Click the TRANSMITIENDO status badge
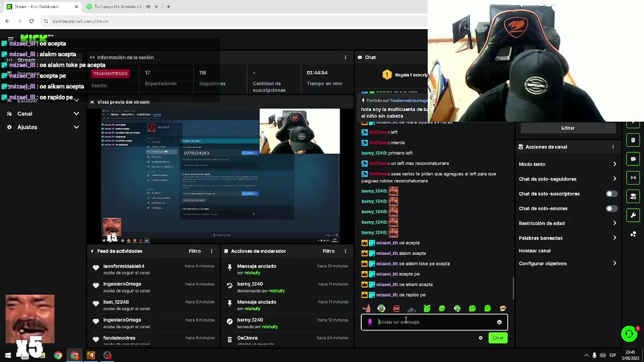644x362 pixels. tap(111, 73)
